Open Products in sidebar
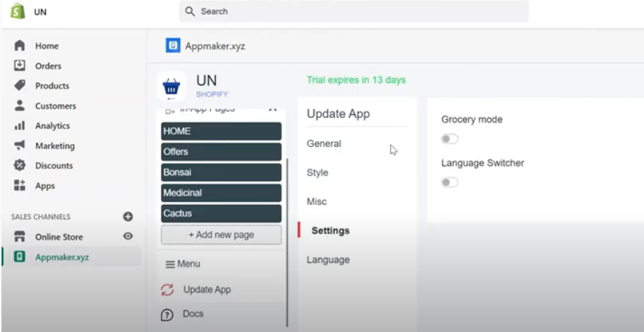Image resolution: width=644 pixels, height=332 pixels. click(x=52, y=86)
